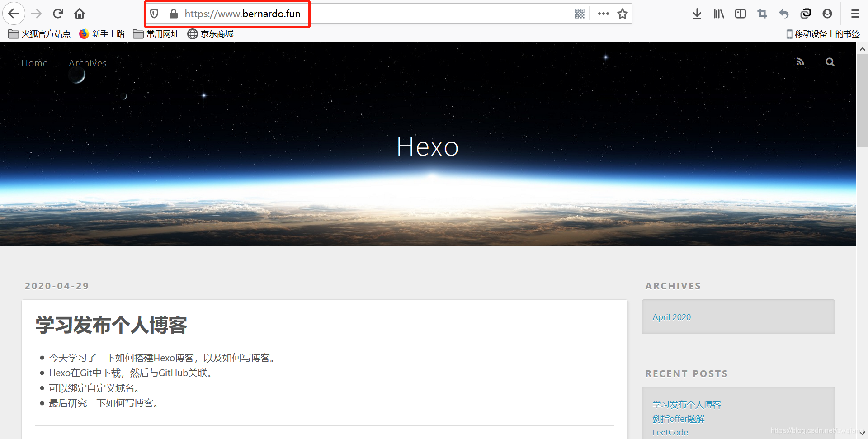Open the hamburger application menu
This screenshot has height=439, width=868.
point(855,14)
